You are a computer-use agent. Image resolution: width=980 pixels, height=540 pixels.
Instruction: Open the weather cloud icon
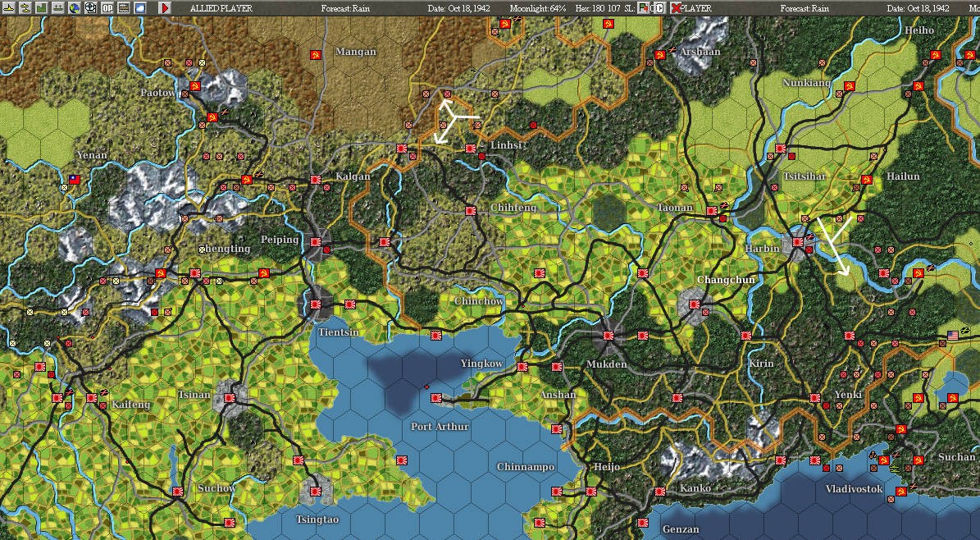point(140,8)
